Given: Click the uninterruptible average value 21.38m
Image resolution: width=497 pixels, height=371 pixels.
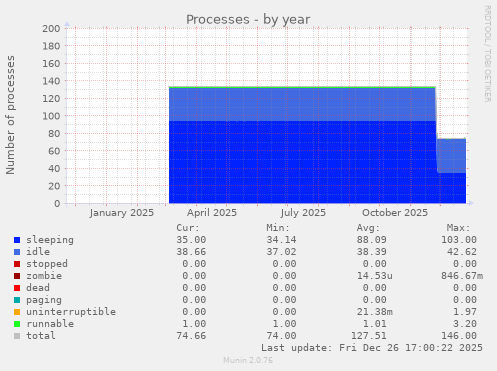Looking at the screenshot, I should point(375,312).
